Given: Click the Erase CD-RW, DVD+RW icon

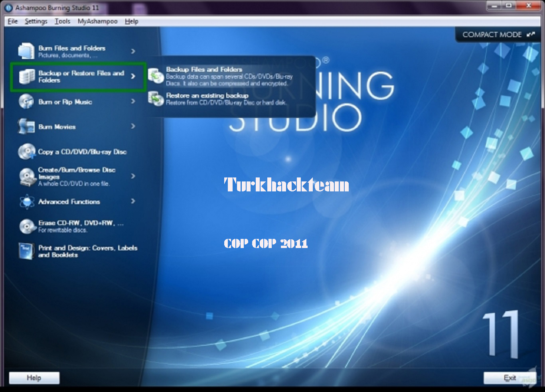Looking at the screenshot, I should pyautogui.click(x=27, y=226).
